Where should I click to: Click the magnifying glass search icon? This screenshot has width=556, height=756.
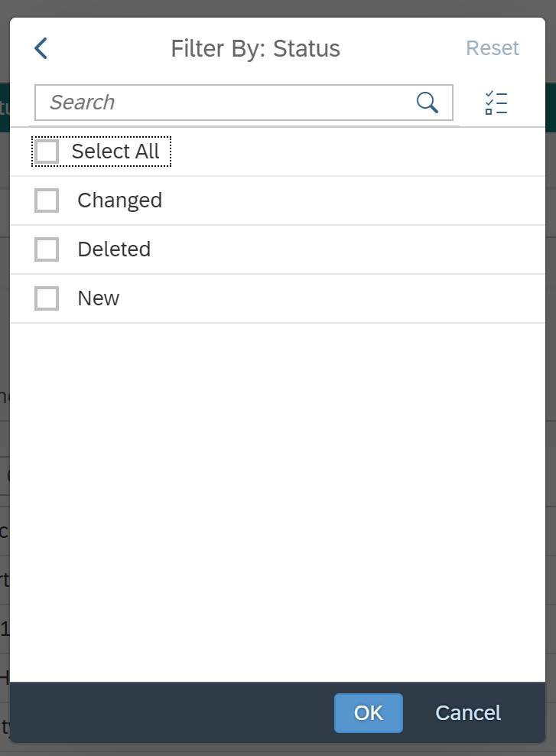coord(428,103)
